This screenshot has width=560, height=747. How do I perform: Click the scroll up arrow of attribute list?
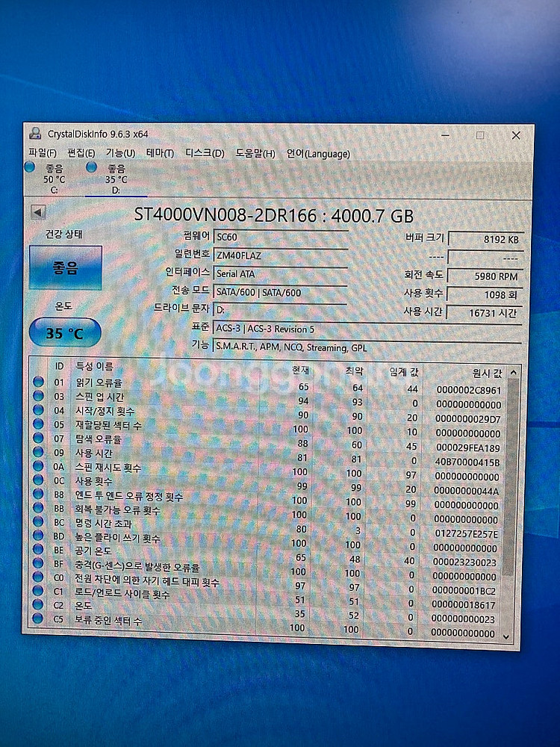pyautogui.click(x=514, y=373)
